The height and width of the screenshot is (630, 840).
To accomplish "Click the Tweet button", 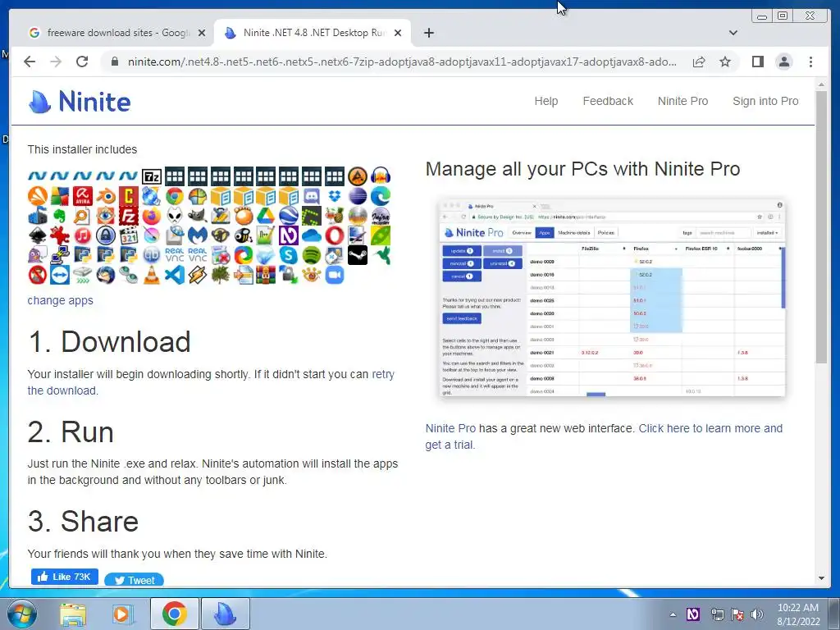I will coord(134,580).
